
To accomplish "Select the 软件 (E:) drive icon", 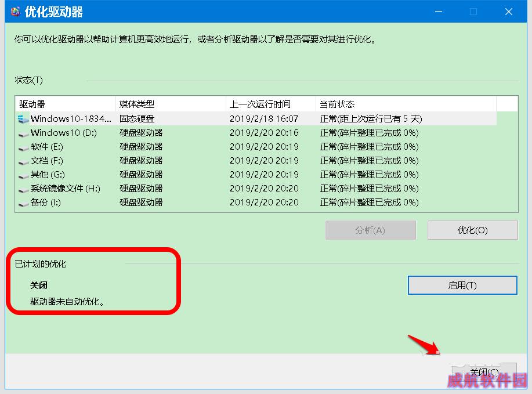I will pos(23,147).
